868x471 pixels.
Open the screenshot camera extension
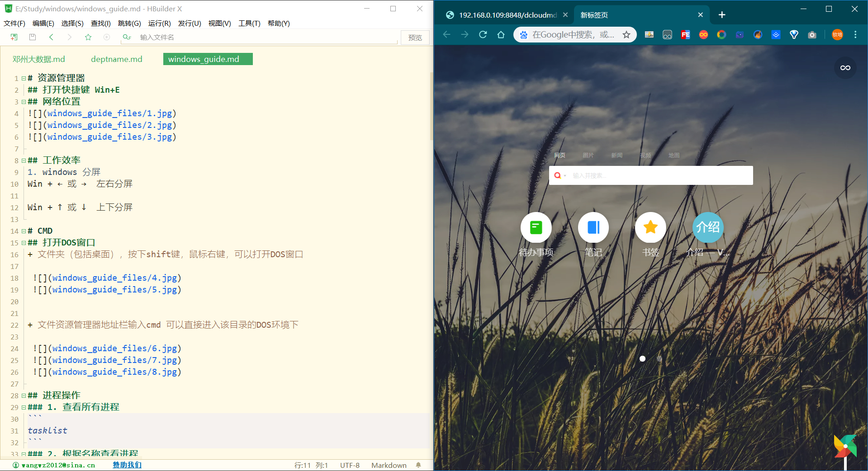[x=812, y=34]
